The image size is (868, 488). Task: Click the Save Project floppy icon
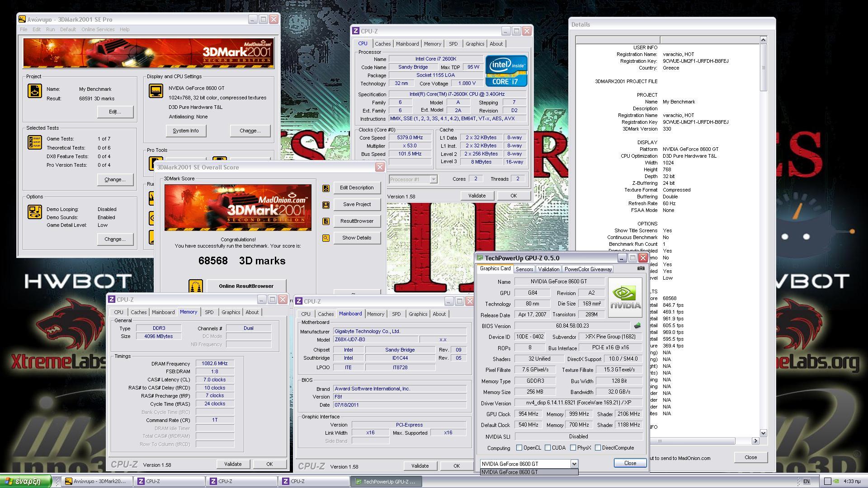tap(326, 205)
